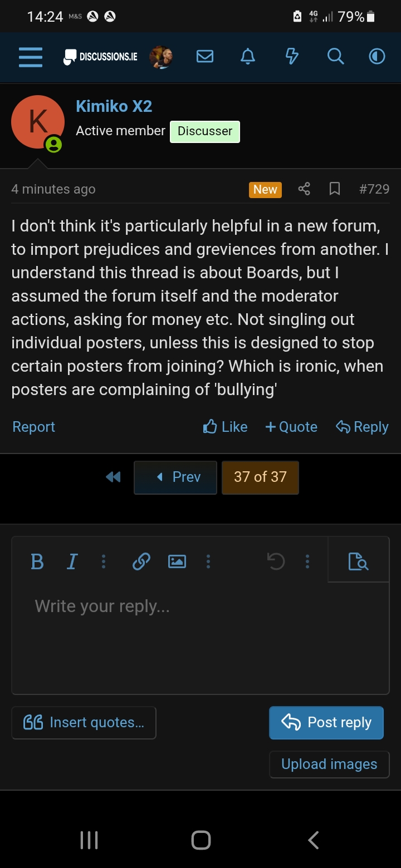Insert an image in the editor
Image resolution: width=401 pixels, height=868 pixels.
tap(177, 561)
